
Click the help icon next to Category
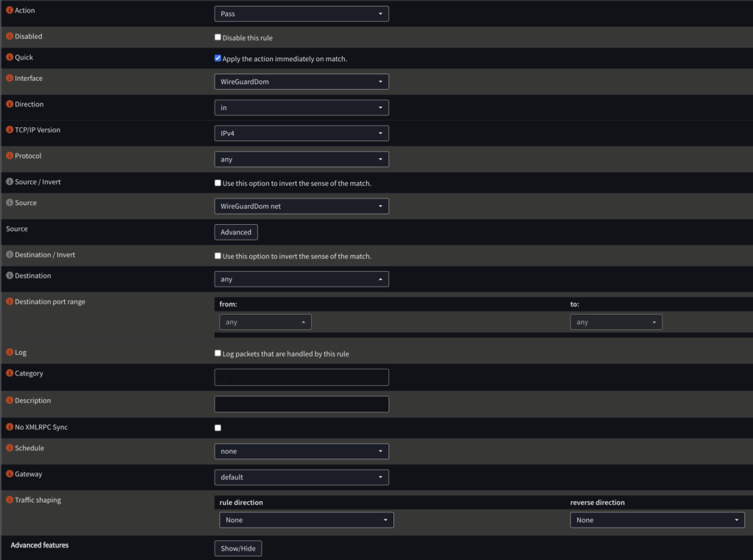coord(10,374)
